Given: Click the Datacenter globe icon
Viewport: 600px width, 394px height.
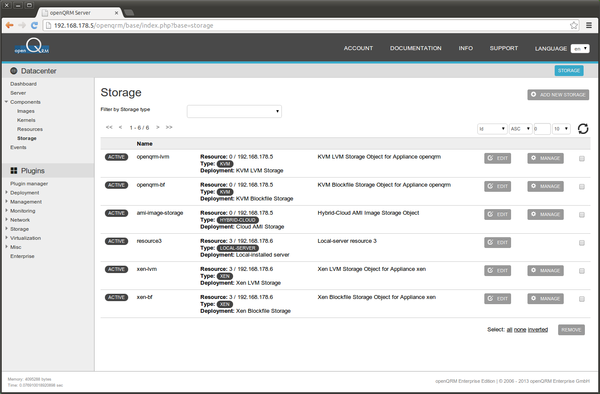Looking at the screenshot, I should point(14,71).
